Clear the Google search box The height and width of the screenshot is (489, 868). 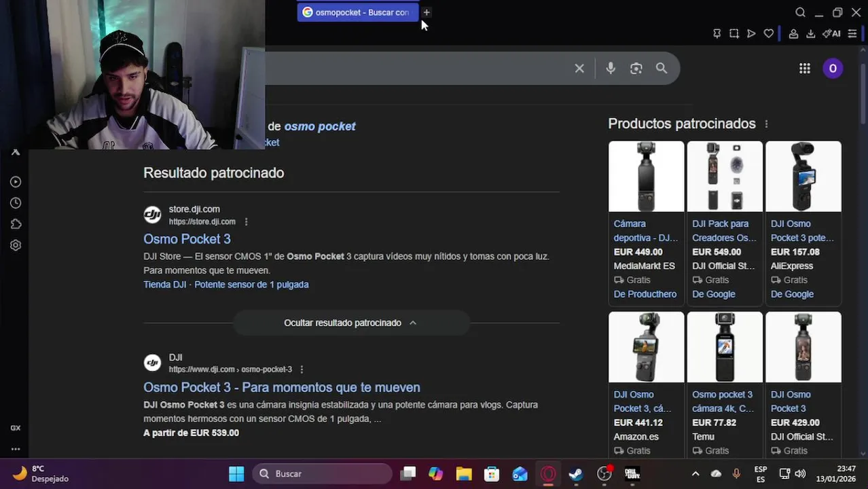pyautogui.click(x=579, y=69)
